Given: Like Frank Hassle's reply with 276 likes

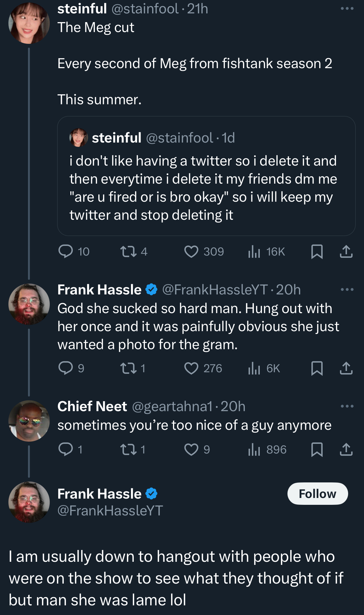Looking at the screenshot, I should pos(191,368).
